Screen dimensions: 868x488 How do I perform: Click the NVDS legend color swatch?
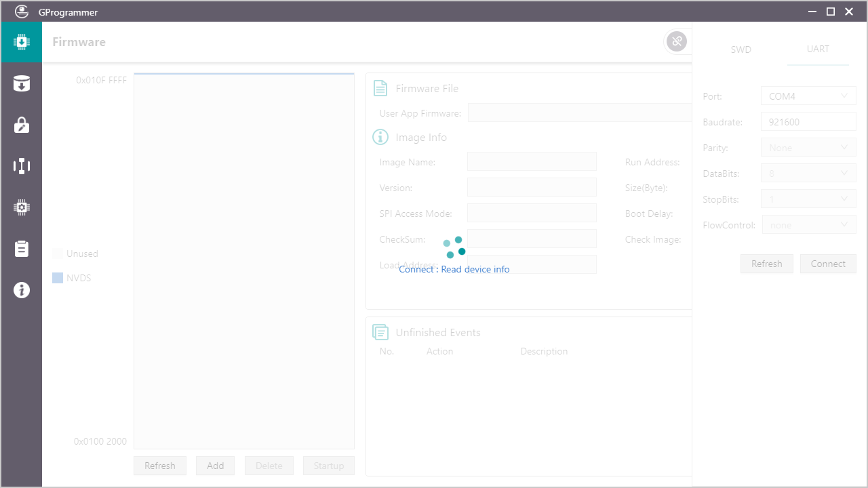tap(58, 278)
